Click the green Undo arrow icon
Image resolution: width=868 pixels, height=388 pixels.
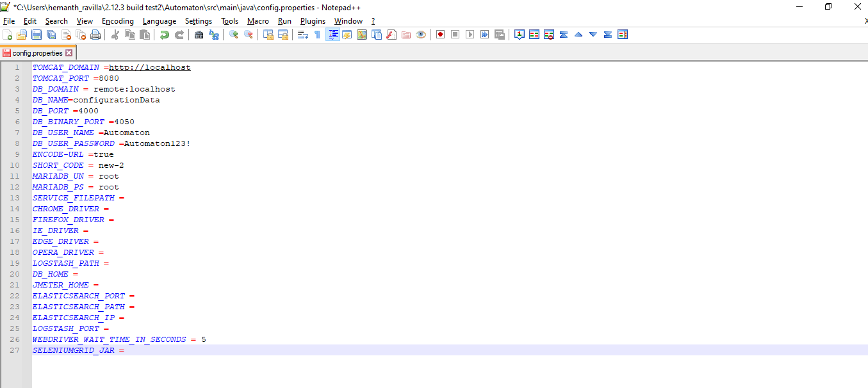point(165,35)
